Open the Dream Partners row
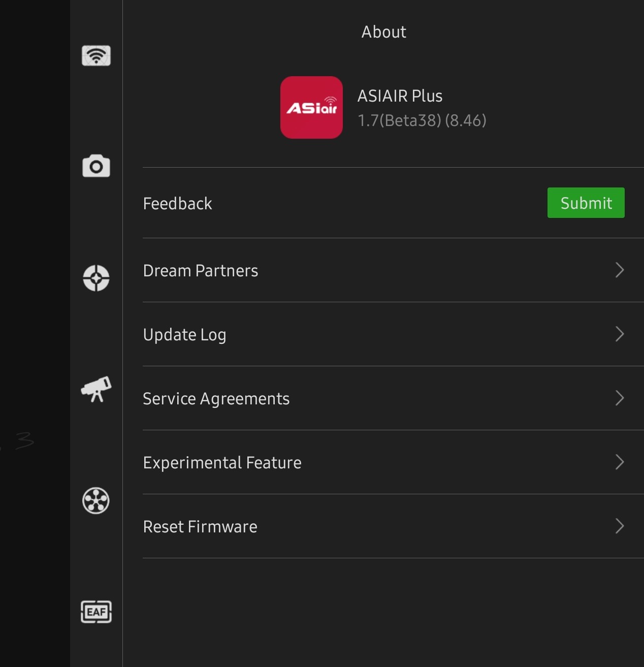 pos(393,270)
